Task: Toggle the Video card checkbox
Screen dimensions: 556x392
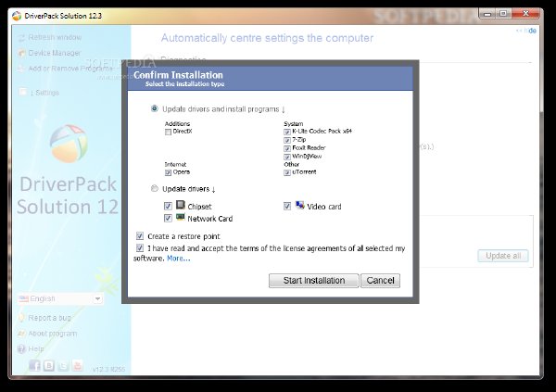Action: pyautogui.click(x=287, y=206)
